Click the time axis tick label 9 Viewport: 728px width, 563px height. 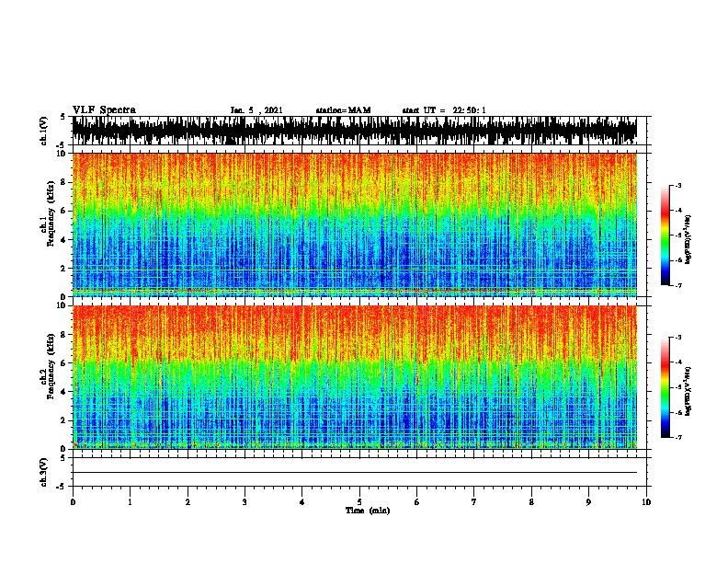pos(588,501)
